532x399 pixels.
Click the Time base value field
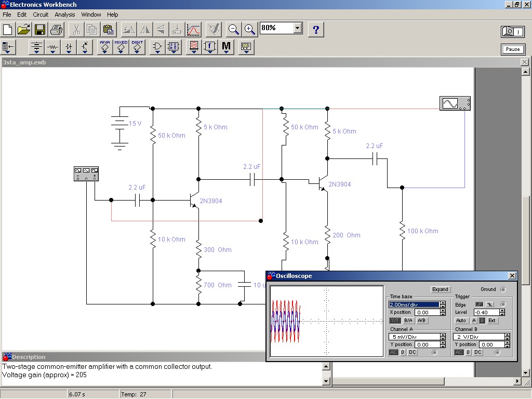414,304
